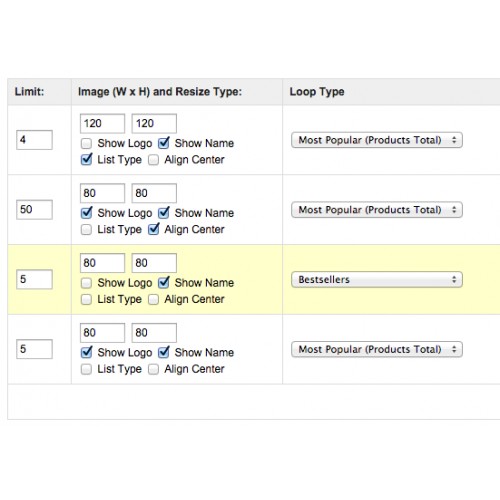Check Align Center in the first row
Image resolution: width=500 pixels, height=500 pixels.
[x=153, y=160]
